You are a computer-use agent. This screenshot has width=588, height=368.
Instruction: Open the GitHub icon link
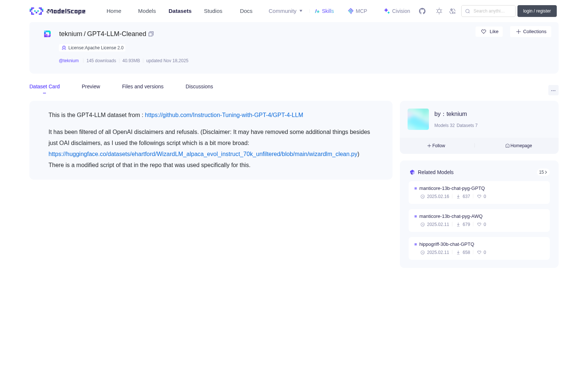point(422,11)
